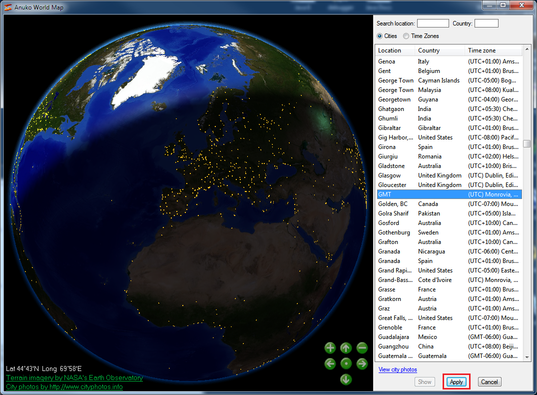
Task: Rotate globe up with green up arrow
Action: (346, 348)
